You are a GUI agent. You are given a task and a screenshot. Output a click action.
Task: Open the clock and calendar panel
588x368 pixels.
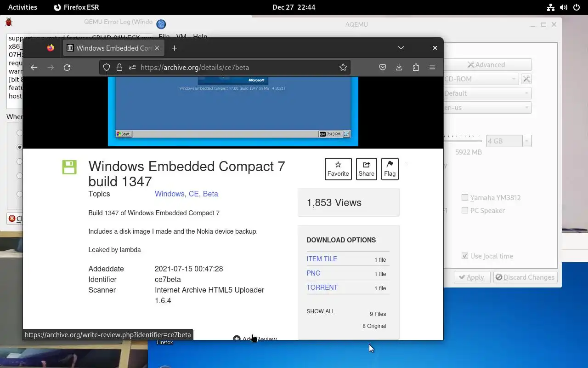coord(294,7)
